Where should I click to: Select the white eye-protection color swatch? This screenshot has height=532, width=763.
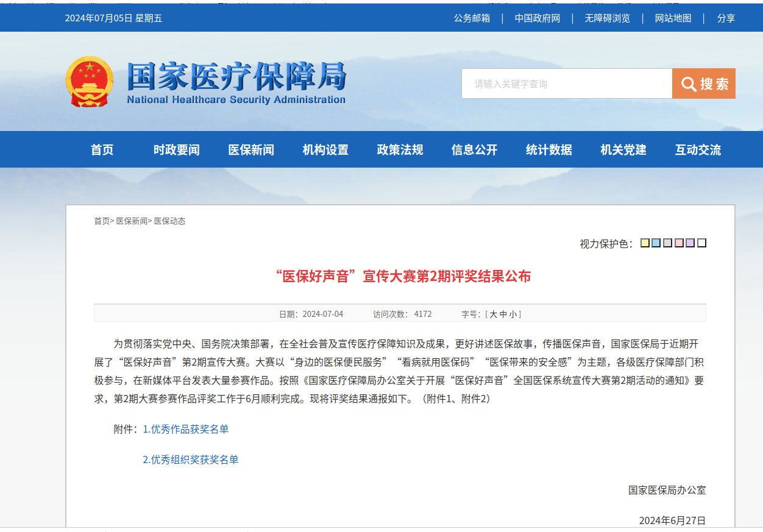[701, 243]
